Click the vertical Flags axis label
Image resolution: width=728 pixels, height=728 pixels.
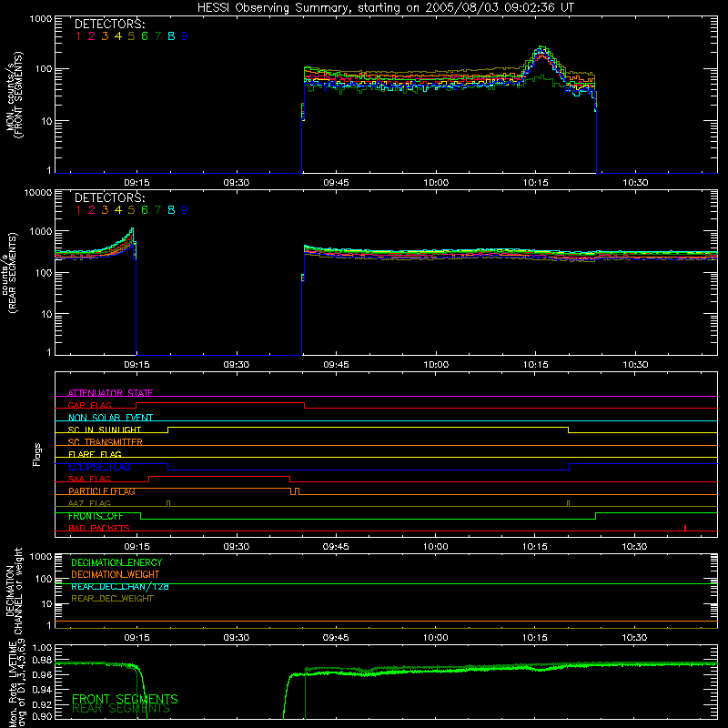tap(37, 454)
